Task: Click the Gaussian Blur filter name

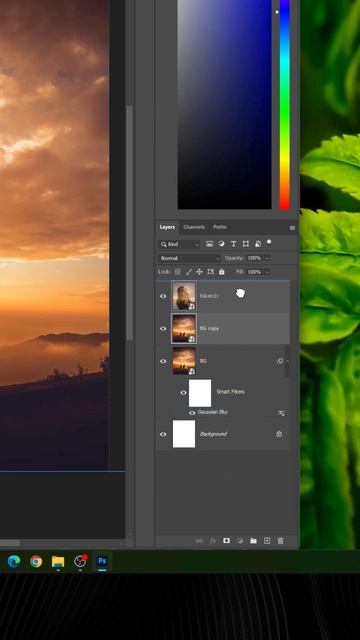Action: coord(213,413)
